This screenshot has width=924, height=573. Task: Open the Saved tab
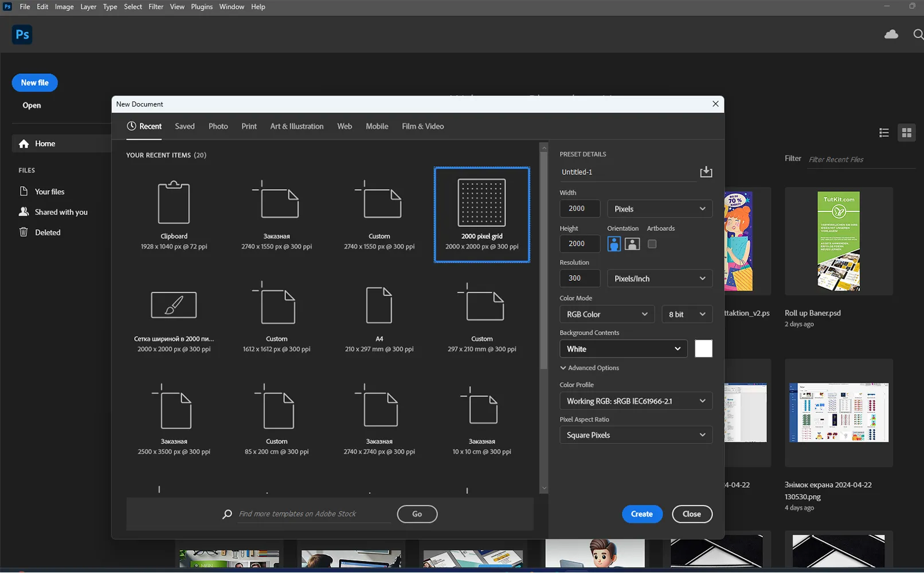coord(185,126)
